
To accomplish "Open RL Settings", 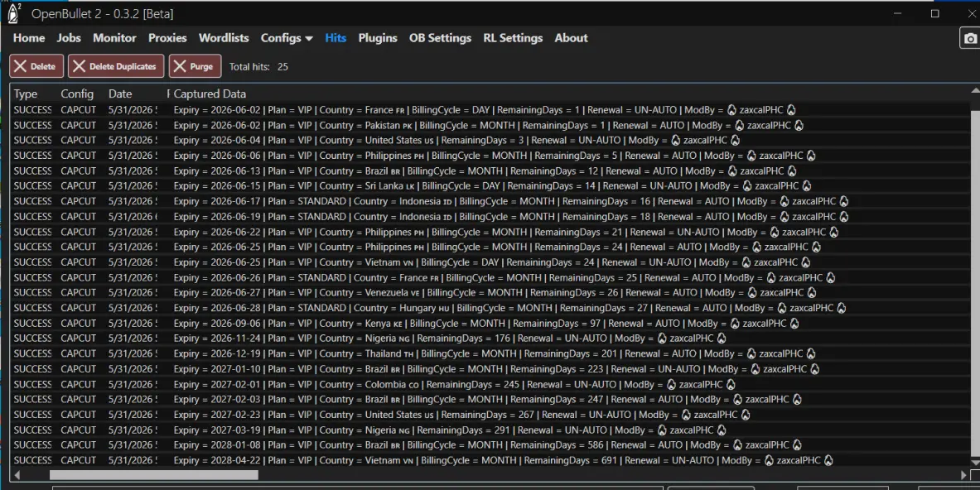I will tap(513, 38).
